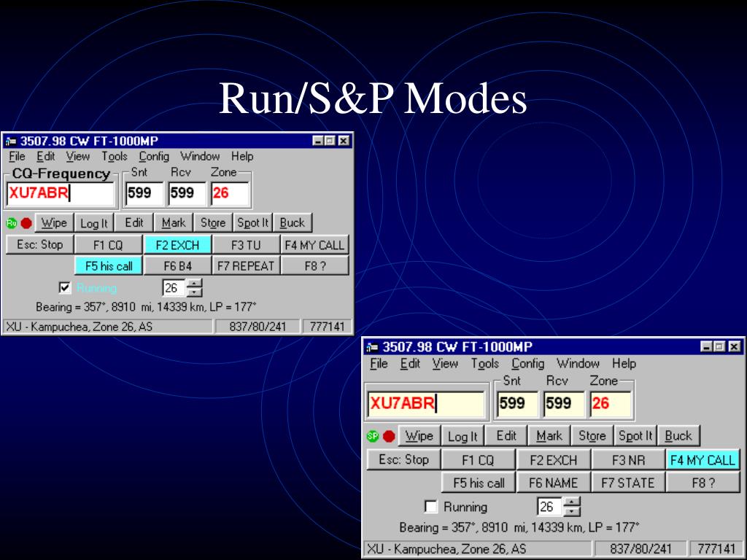The height and width of the screenshot is (560, 747).
Task: Click the Spot It button in bottom window
Action: point(635,436)
